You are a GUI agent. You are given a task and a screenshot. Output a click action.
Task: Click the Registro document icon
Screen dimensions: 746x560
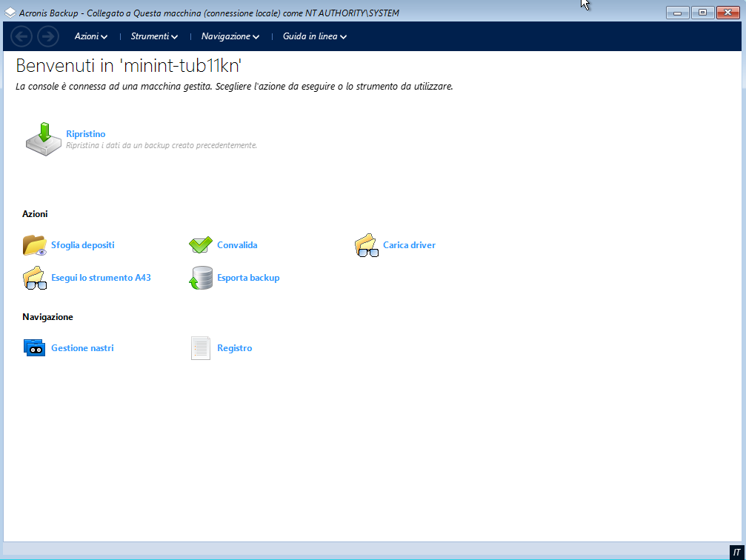pos(200,348)
